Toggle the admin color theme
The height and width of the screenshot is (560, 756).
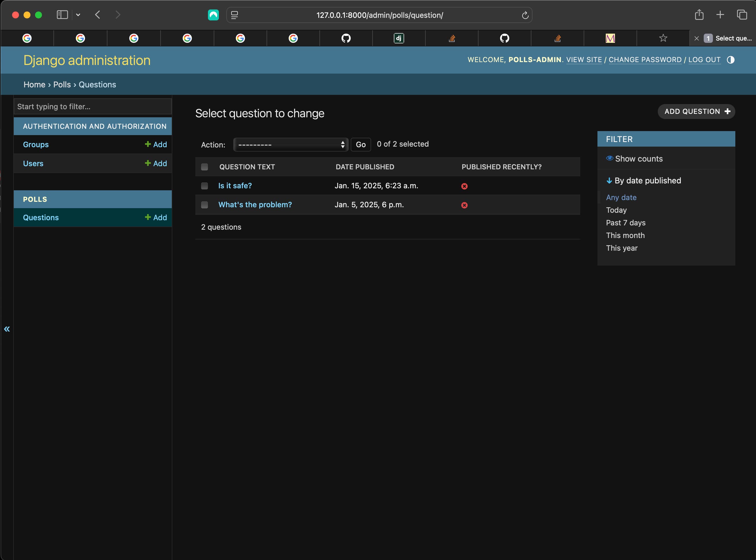pos(731,60)
